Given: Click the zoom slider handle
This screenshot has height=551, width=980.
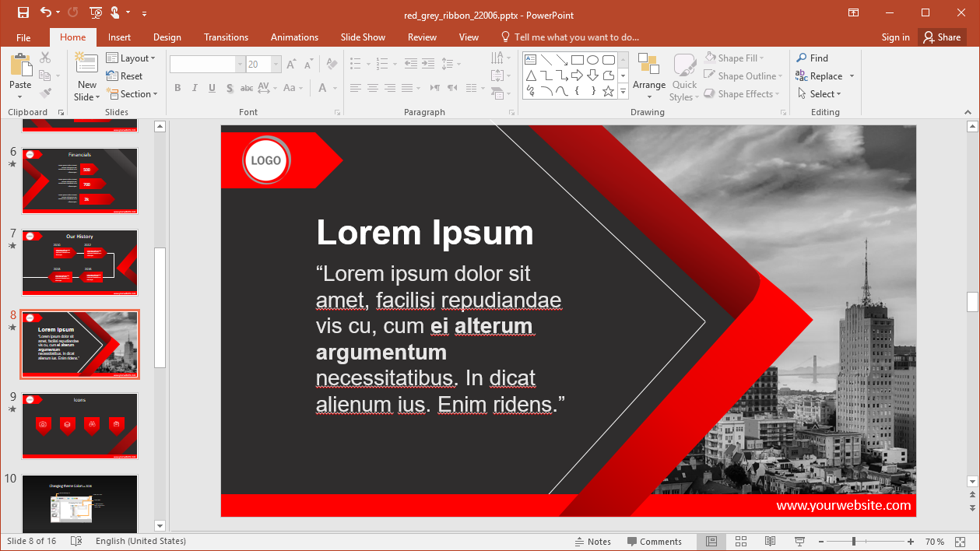Looking at the screenshot, I should 854,542.
